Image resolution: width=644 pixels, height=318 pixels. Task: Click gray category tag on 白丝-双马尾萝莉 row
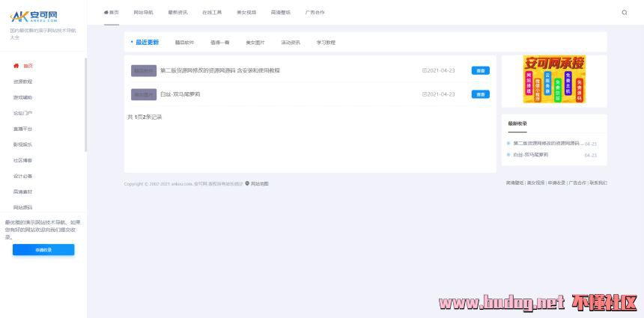point(144,94)
